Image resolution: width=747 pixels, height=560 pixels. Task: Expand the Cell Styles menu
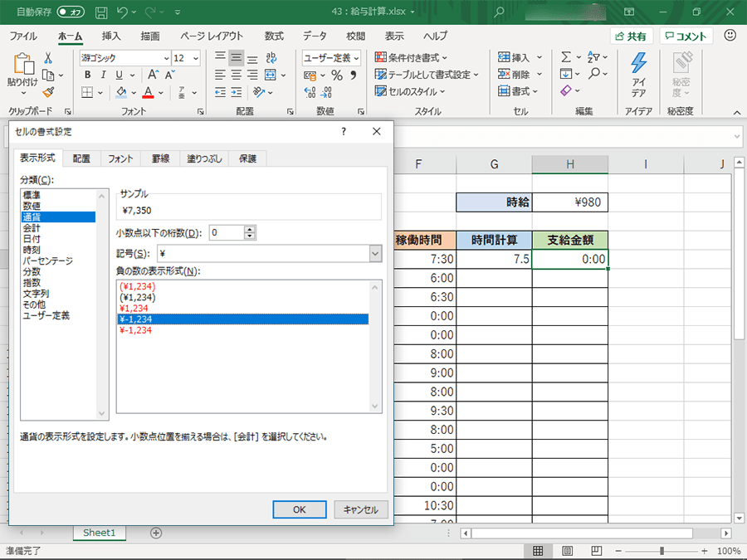(x=410, y=91)
